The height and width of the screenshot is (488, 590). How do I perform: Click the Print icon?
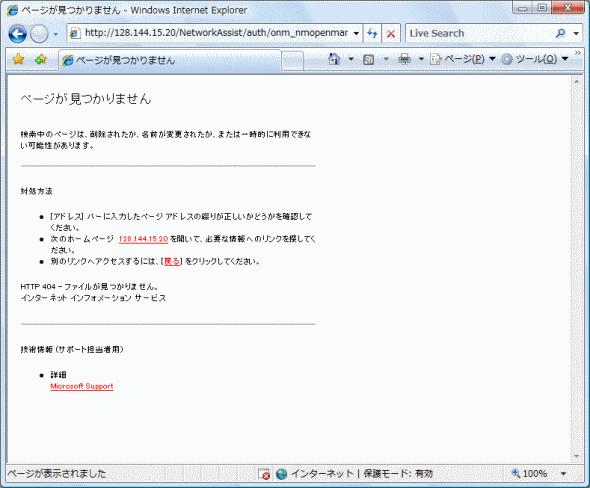tap(404, 59)
